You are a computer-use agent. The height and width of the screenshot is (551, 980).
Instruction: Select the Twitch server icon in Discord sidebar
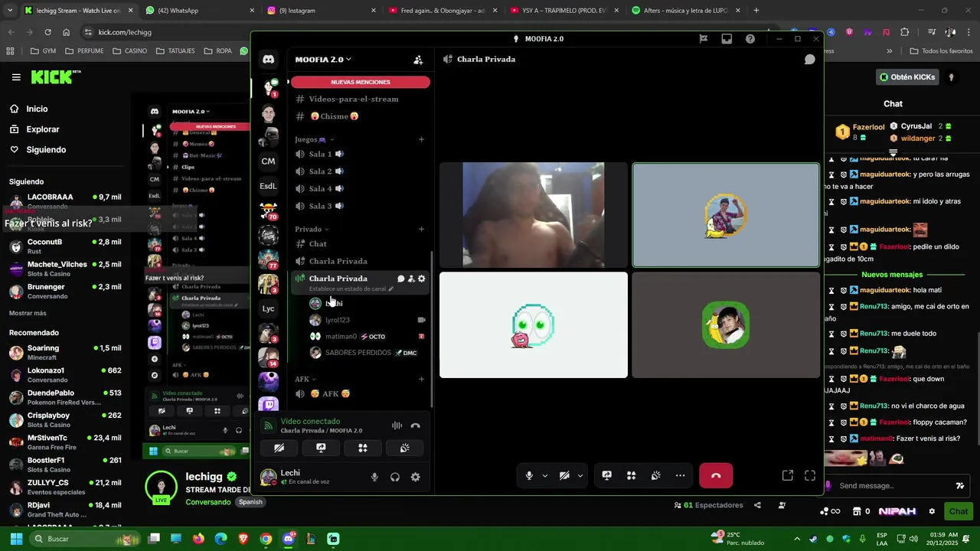(268, 404)
